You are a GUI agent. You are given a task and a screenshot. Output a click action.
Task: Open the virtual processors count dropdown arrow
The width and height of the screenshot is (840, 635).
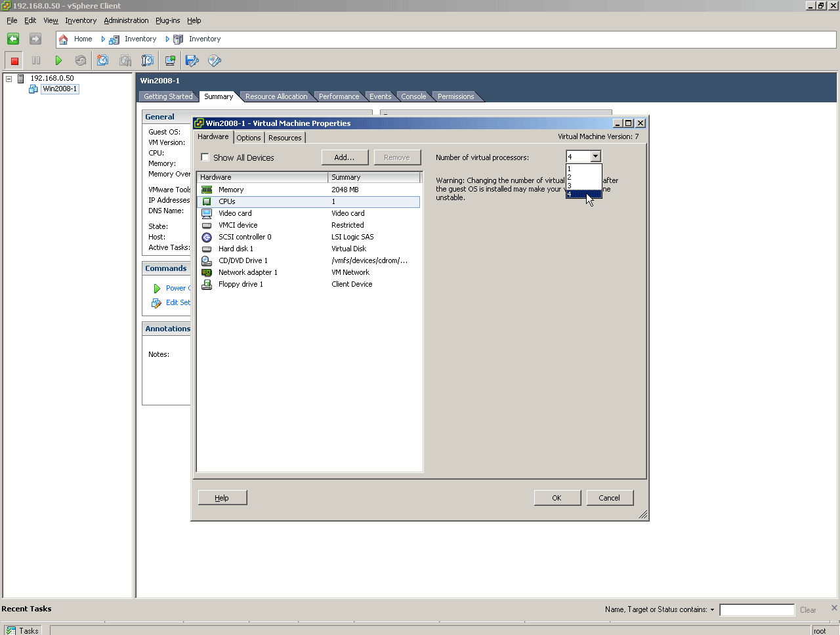tap(595, 157)
